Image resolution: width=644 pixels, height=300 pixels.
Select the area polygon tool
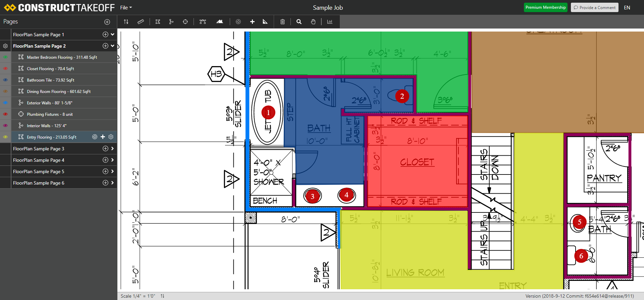[x=158, y=22]
